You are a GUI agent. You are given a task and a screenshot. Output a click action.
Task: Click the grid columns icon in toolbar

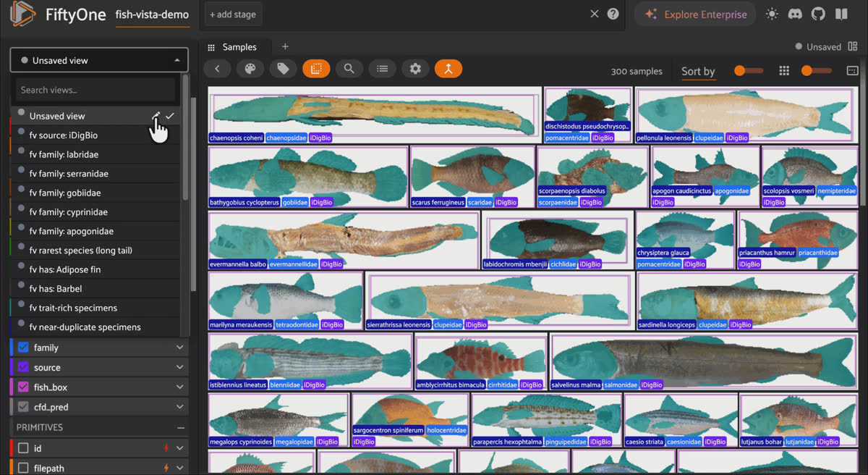784,70
